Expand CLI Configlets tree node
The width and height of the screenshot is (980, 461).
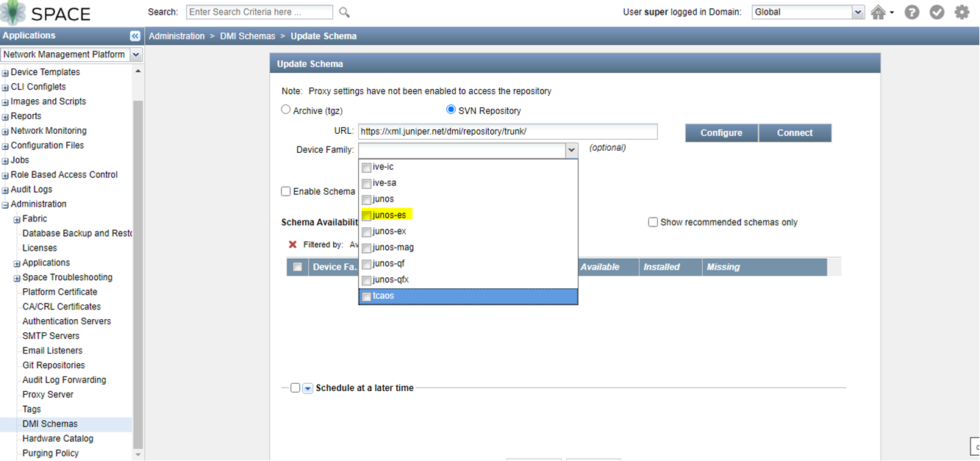click(x=5, y=87)
